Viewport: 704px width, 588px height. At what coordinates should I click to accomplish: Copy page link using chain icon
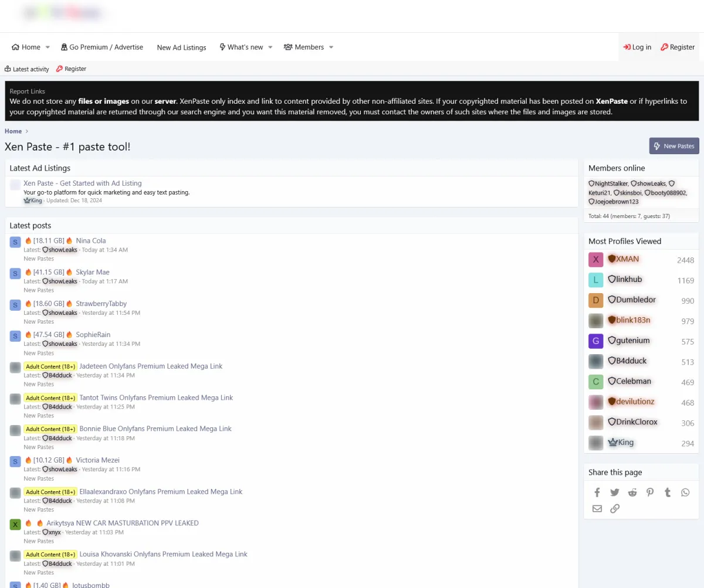coord(615,508)
